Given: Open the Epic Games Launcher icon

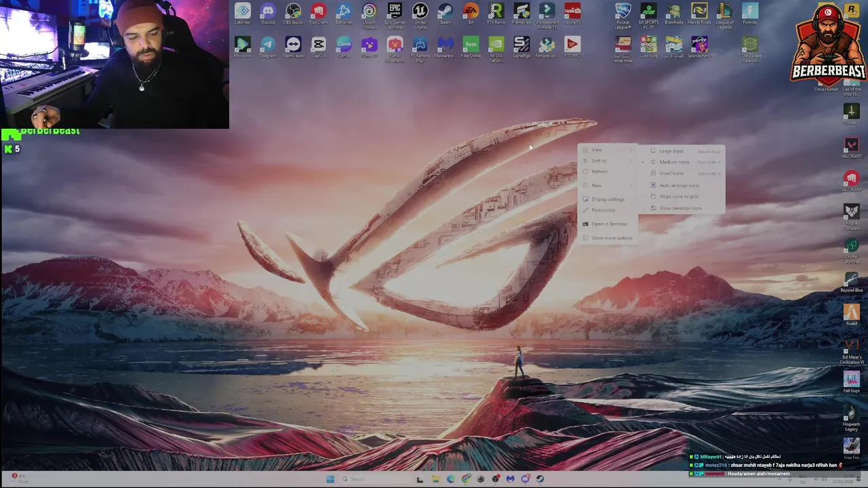Looking at the screenshot, I should (395, 15).
